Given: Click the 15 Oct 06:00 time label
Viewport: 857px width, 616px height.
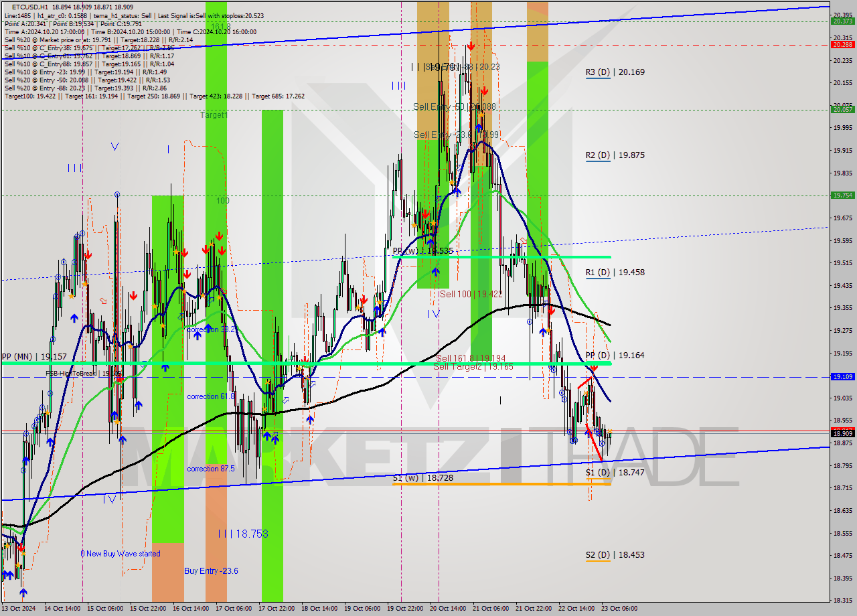Looking at the screenshot, I should 105,609.
